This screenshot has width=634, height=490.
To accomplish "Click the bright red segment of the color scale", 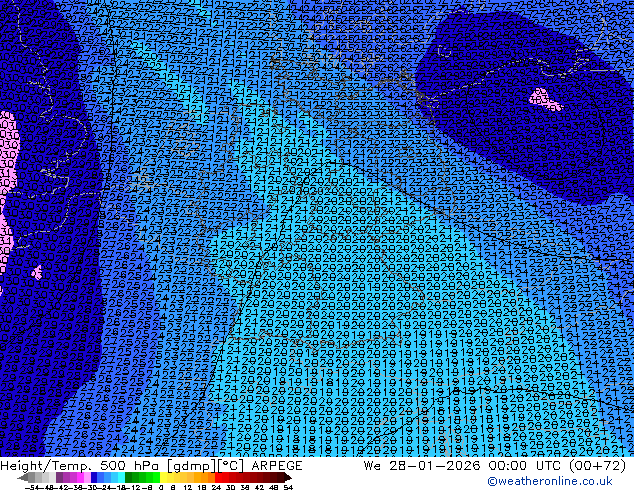I will 218,477.
